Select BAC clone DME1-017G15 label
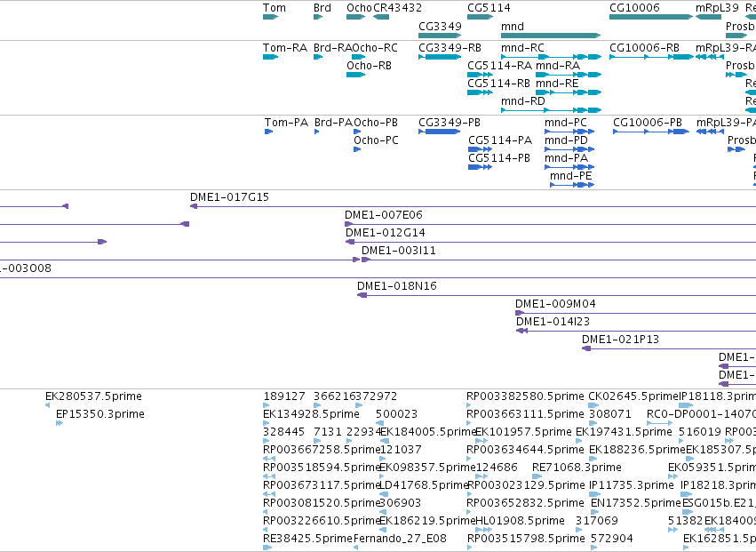Screen dimensions: 756x552 (229, 197)
